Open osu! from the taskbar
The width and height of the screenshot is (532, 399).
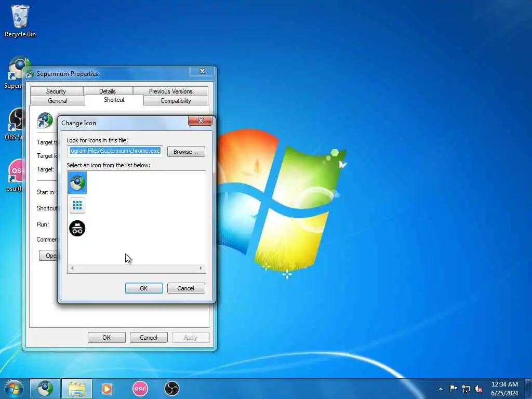click(140, 389)
